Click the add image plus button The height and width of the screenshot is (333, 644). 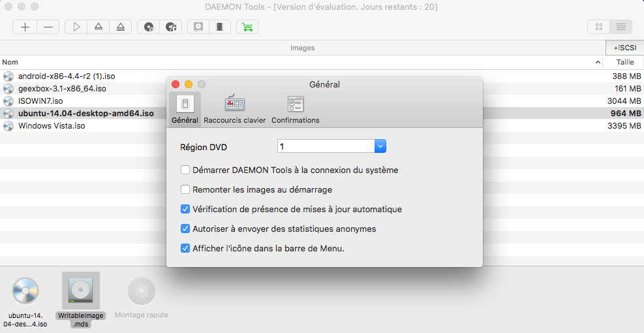coord(25,27)
